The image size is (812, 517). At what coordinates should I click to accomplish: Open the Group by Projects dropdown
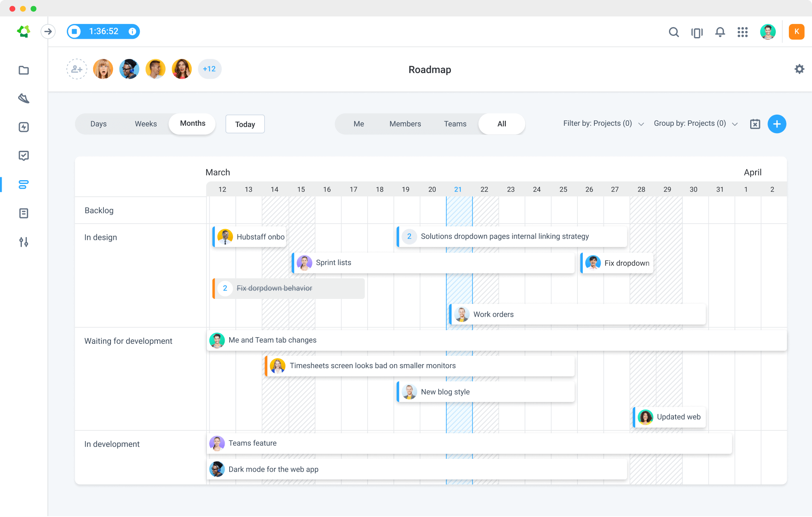point(695,123)
